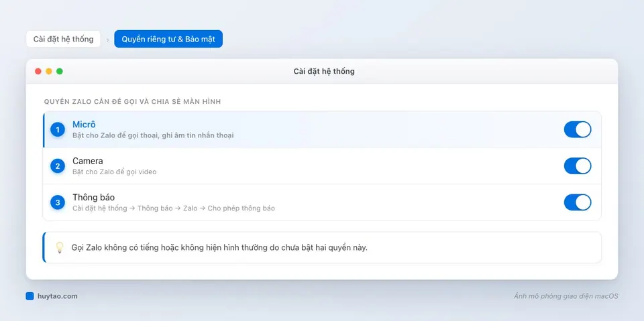Click the Thông báo path description text
This screenshot has width=644, height=321.
(174, 208)
